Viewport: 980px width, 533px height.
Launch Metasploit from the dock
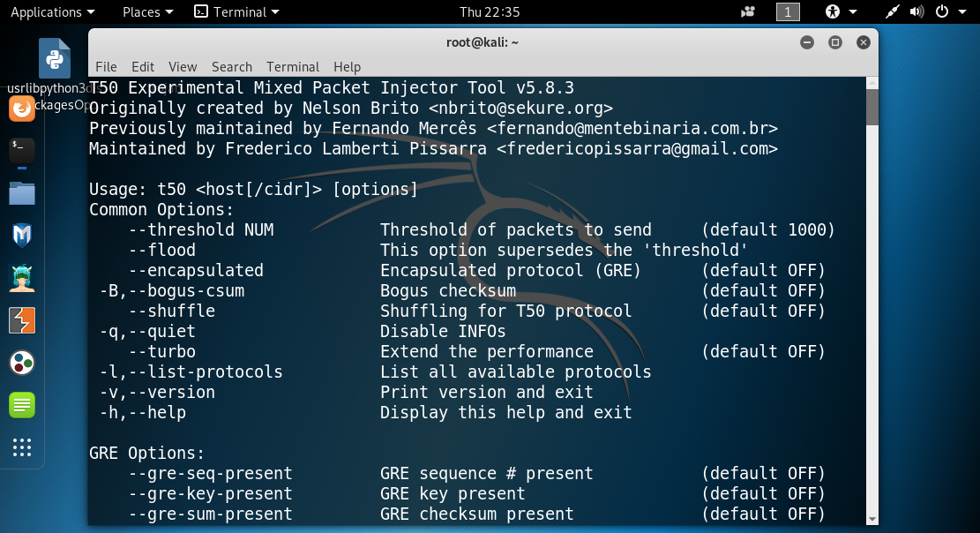pyautogui.click(x=22, y=236)
